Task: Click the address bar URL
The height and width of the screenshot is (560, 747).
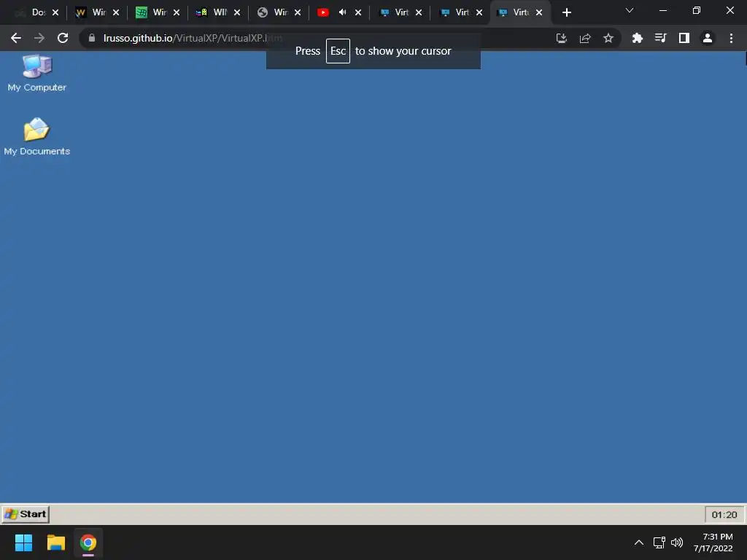Action: pos(193,38)
